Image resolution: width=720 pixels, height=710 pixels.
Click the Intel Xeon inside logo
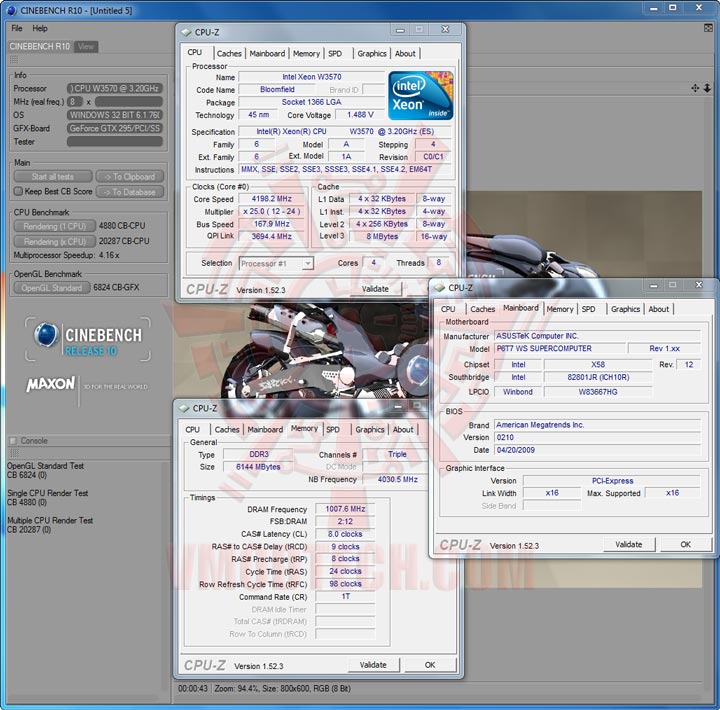pos(420,96)
